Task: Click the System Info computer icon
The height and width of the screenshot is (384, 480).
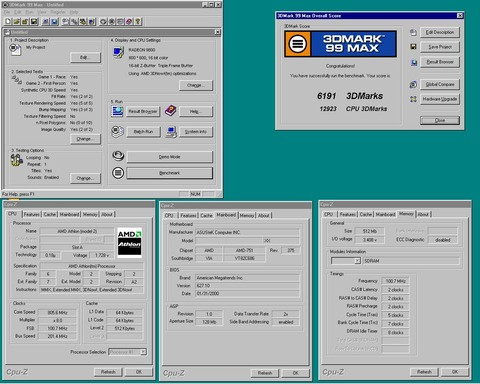Action: [x=171, y=132]
